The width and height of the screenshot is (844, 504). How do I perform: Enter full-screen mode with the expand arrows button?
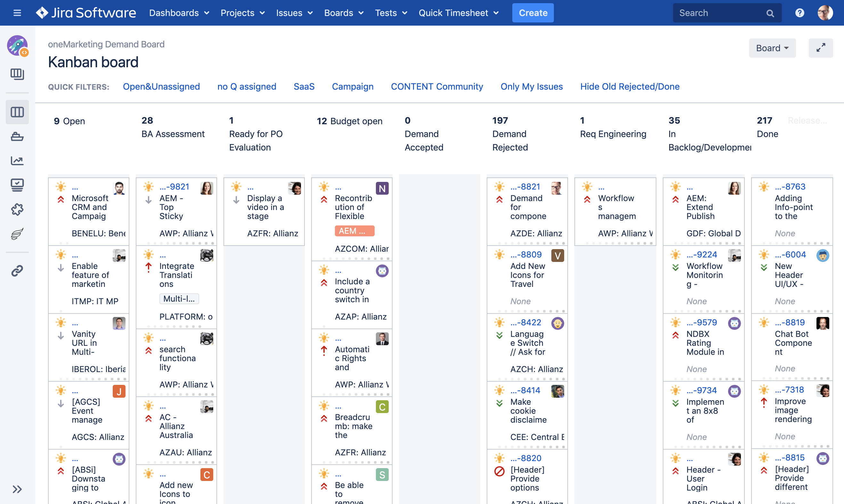tap(821, 48)
